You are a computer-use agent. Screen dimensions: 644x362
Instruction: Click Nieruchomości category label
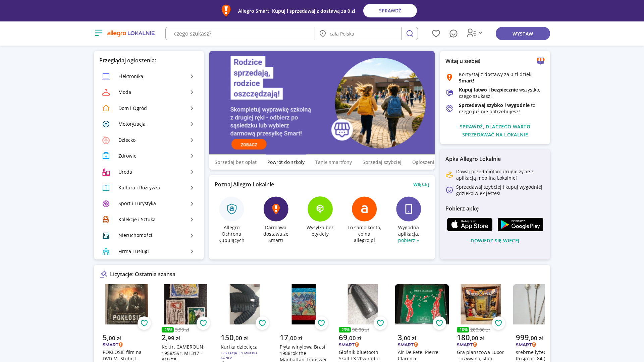pos(135,235)
